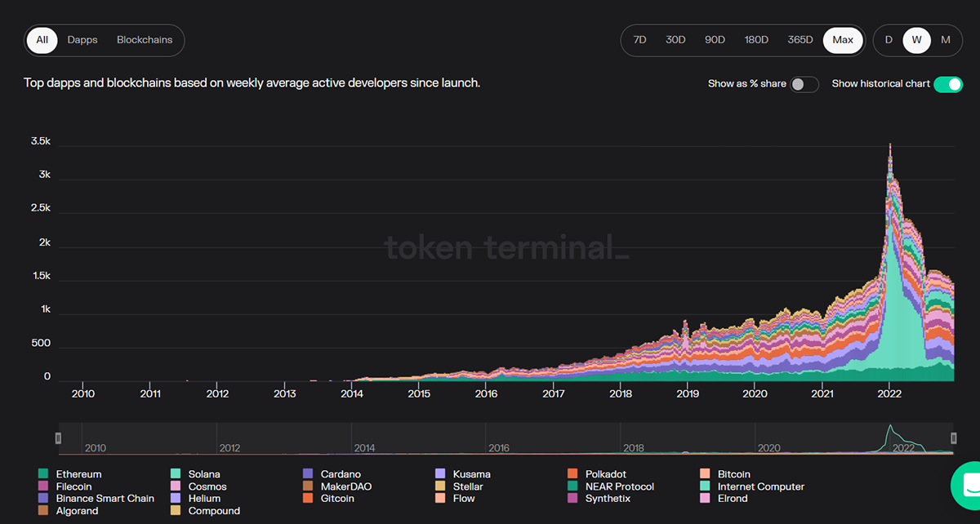The width and height of the screenshot is (980, 524).
Task: Toggle the Cosmos series color swatch
Action: point(176,486)
